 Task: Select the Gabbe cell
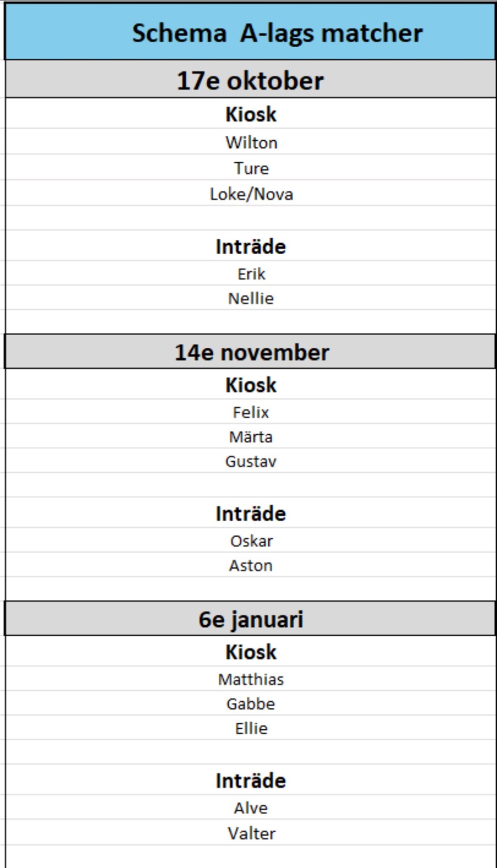(251, 704)
